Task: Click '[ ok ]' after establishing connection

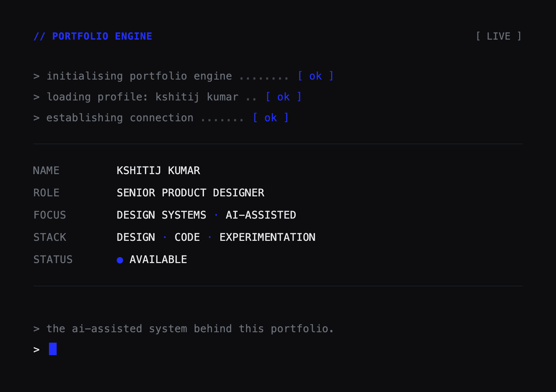Action: click(x=271, y=118)
